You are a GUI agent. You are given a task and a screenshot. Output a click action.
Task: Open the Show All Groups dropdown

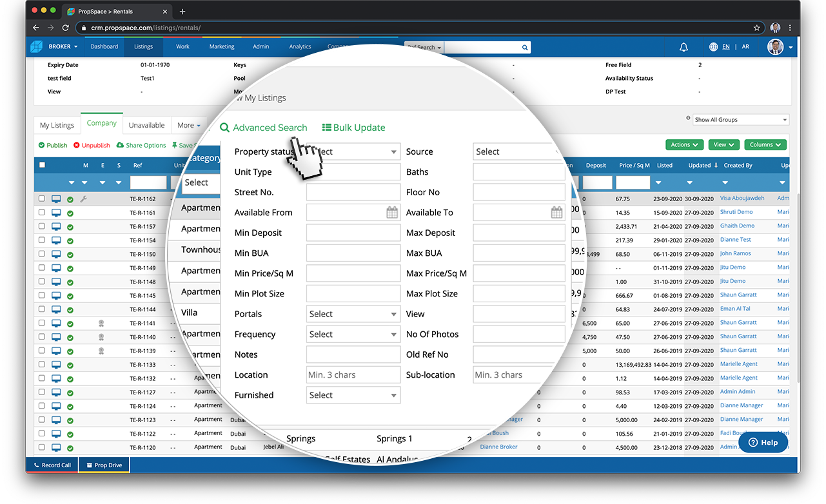[740, 120]
